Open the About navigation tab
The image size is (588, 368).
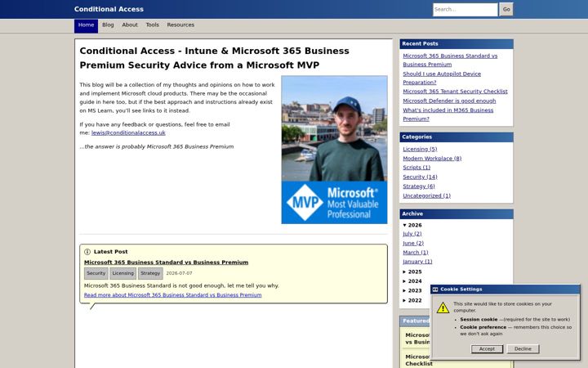pyautogui.click(x=130, y=25)
